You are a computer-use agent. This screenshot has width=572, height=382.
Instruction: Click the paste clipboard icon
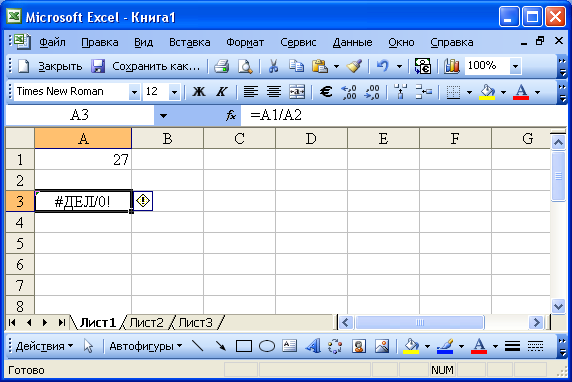320,66
